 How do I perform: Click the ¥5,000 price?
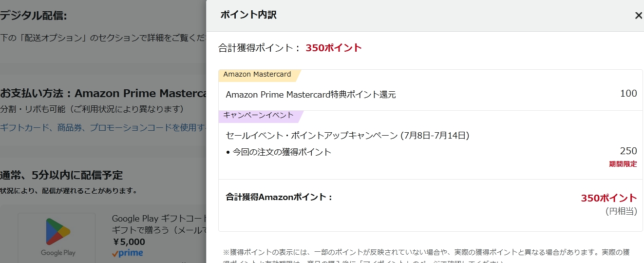[129, 242]
